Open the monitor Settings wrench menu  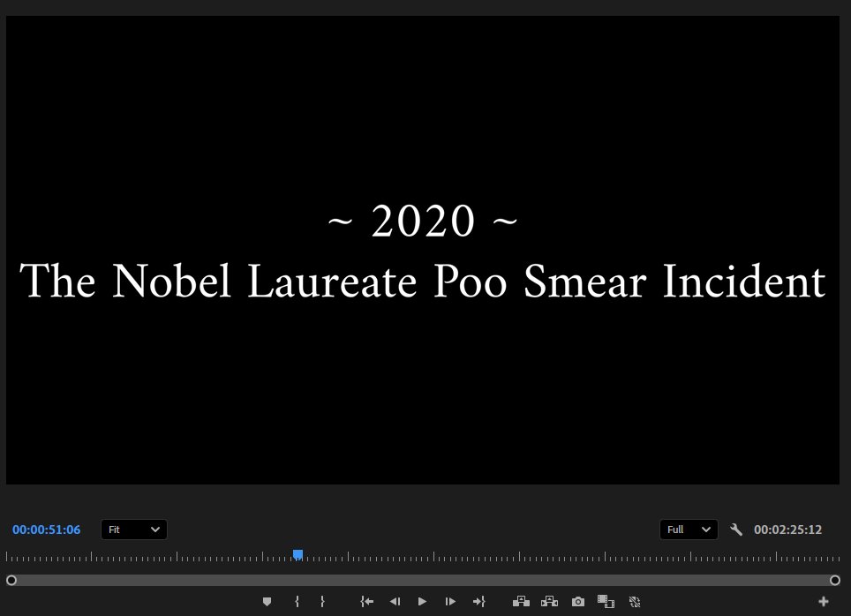point(737,530)
